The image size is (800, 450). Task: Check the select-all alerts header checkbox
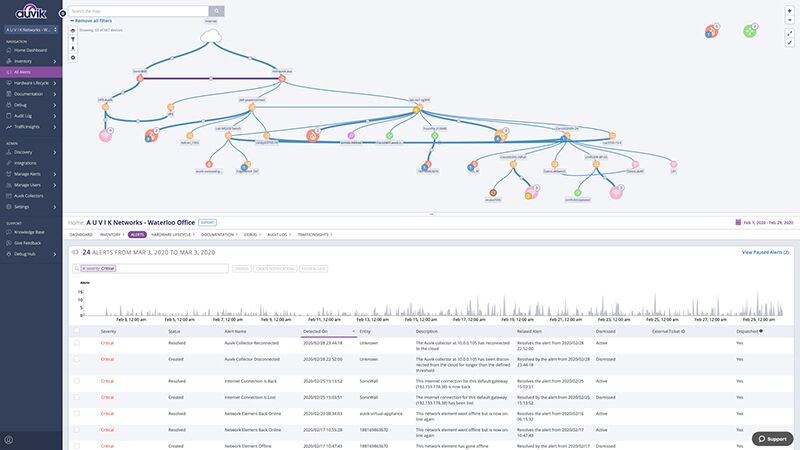(x=78, y=329)
